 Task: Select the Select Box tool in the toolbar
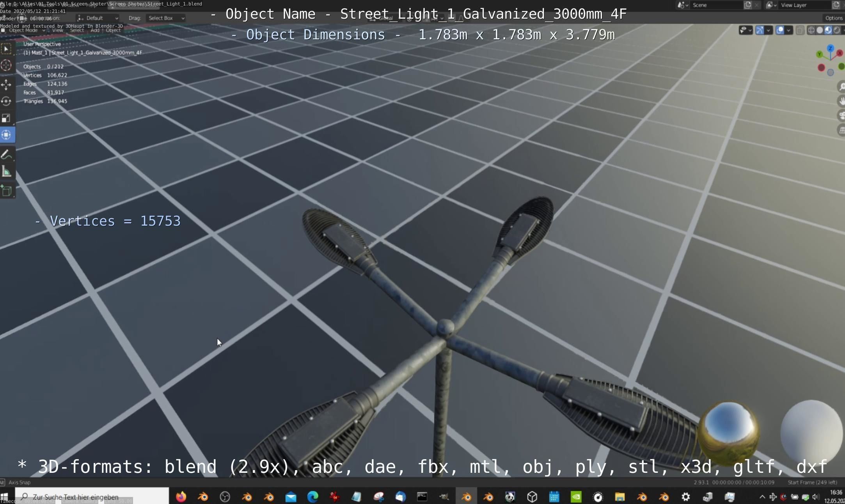pos(6,49)
